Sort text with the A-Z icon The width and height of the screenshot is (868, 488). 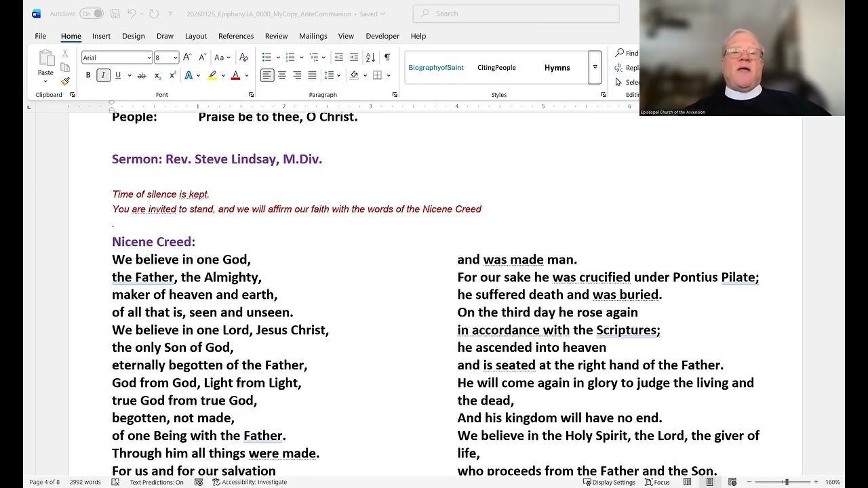click(370, 58)
